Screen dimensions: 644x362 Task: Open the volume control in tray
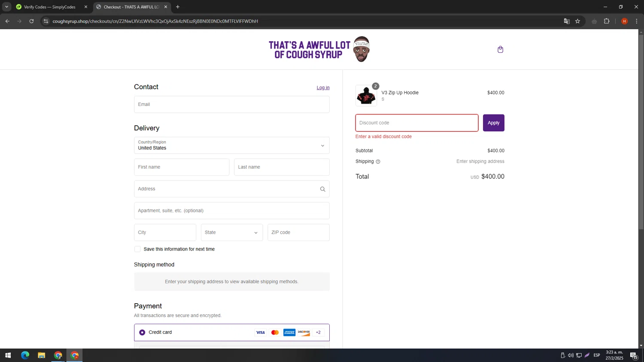[571, 355]
